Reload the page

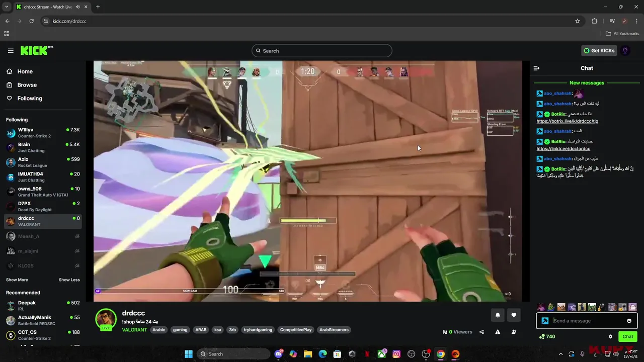coord(31,21)
